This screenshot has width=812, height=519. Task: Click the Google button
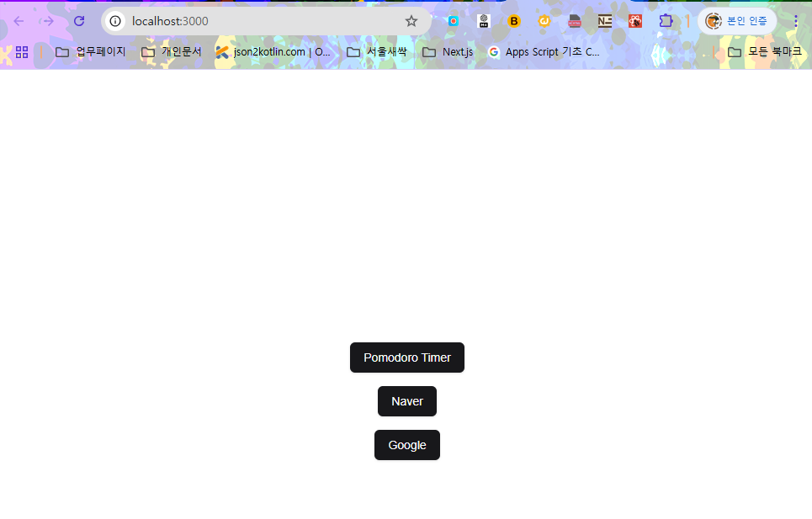pyautogui.click(x=407, y=445)
